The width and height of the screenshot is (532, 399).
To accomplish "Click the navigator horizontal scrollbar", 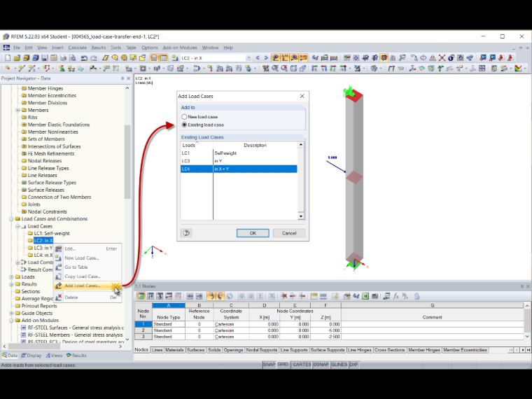I will pos(34,346).
